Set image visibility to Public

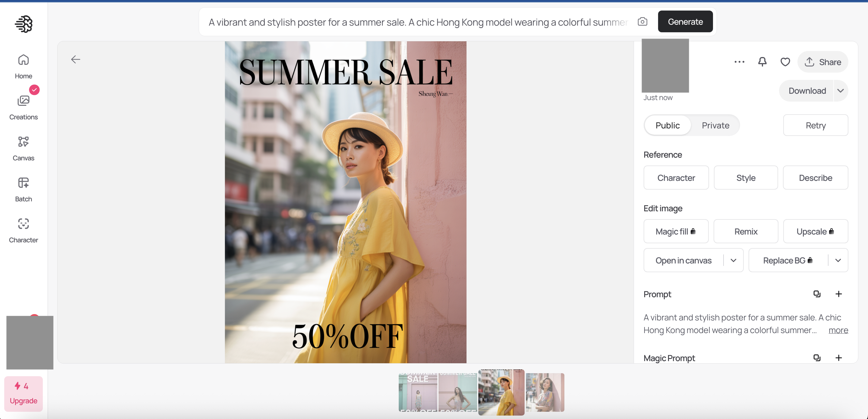667,125
